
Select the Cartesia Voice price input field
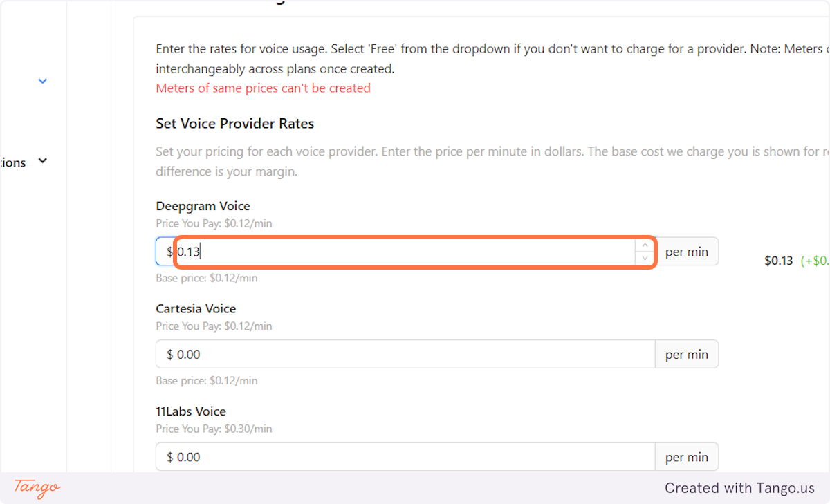point(346,353)
